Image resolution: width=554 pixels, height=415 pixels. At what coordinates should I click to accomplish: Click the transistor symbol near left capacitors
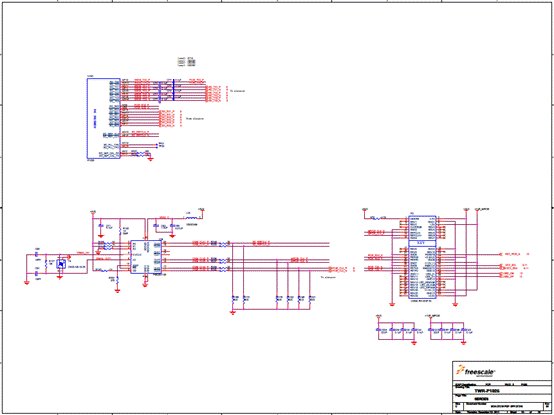61,264
